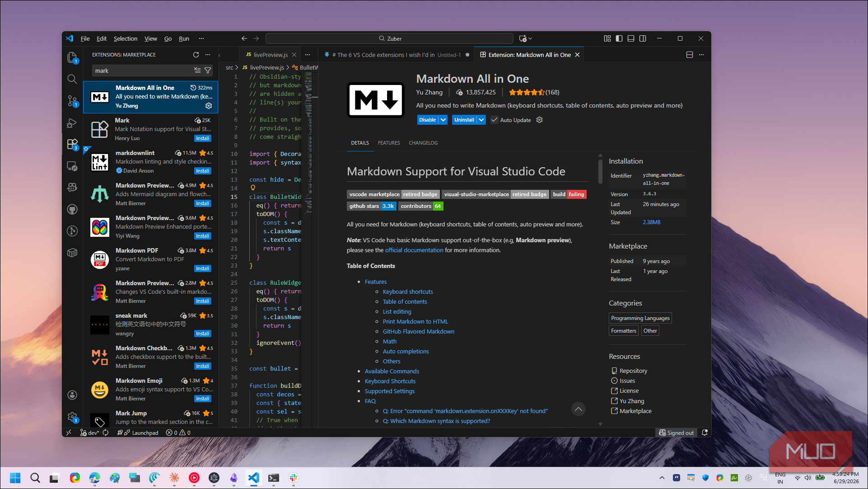Go forward using title bar arrow
This screenshot has height=489, width=868.
256,38
